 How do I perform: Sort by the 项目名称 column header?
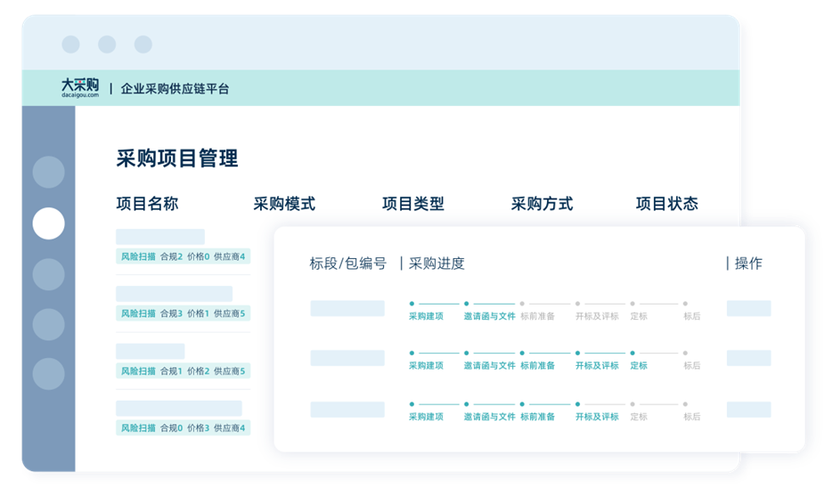coord(147,204)
